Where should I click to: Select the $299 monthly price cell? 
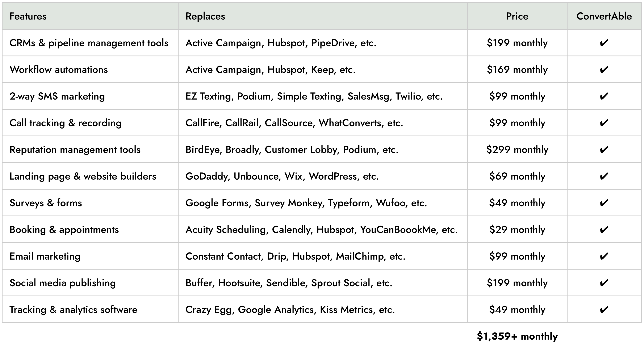517,150
